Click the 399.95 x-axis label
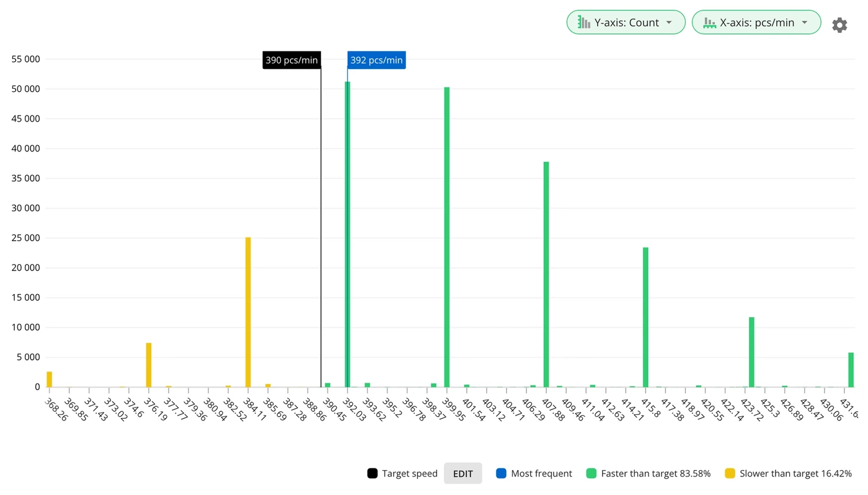The height and width of the screenshot is (495, 868). tap(453, 409)
